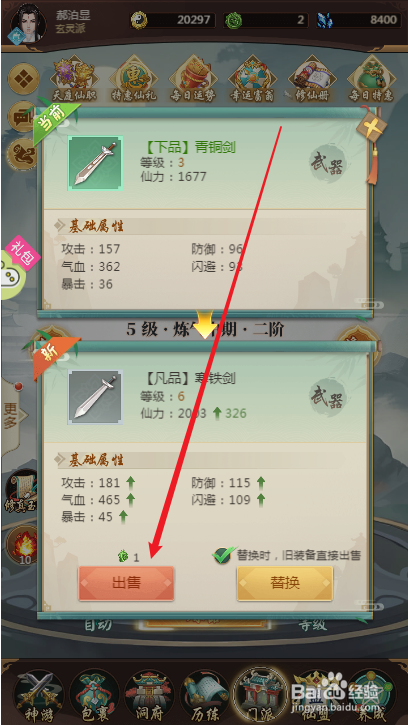This screenshot has height=725, width=408.
Task: Click the 替换 replace button
Action: pos(285,583)
